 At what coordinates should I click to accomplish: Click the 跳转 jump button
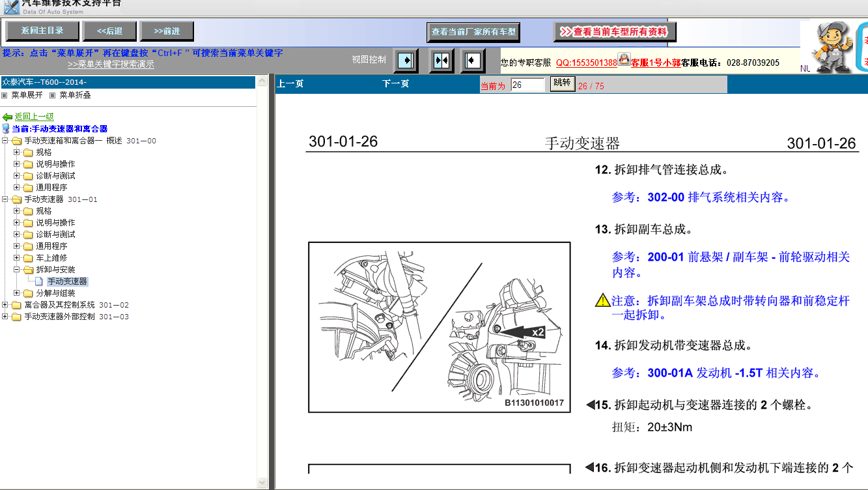pyautogui.click(x=562, y=83)
